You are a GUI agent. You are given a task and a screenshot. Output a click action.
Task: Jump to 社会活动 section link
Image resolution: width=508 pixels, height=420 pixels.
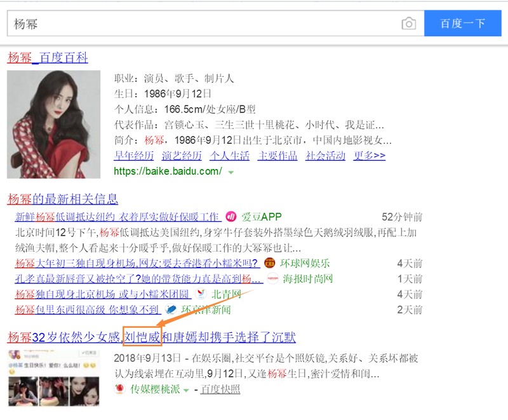coord(325,156)
